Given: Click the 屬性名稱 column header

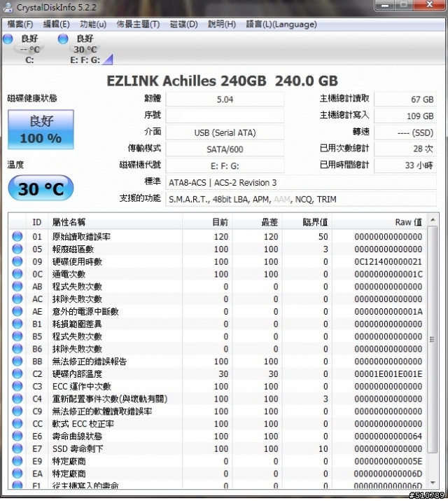Looking at the screenshot, I should click(x=115, y=222).
